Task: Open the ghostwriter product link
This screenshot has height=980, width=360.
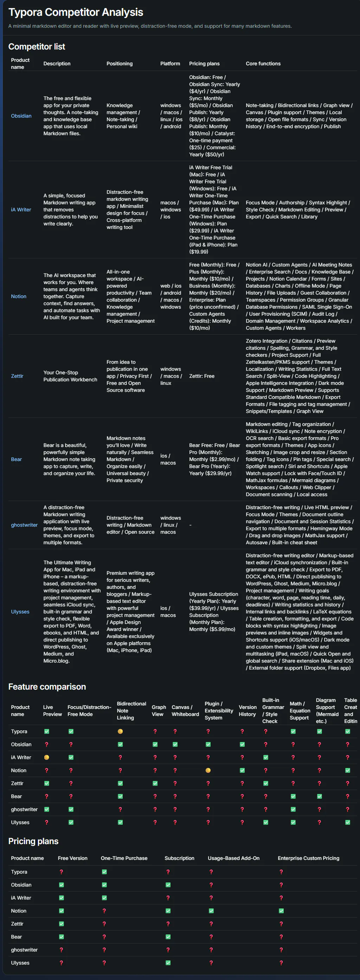Action: click(24, 525)
